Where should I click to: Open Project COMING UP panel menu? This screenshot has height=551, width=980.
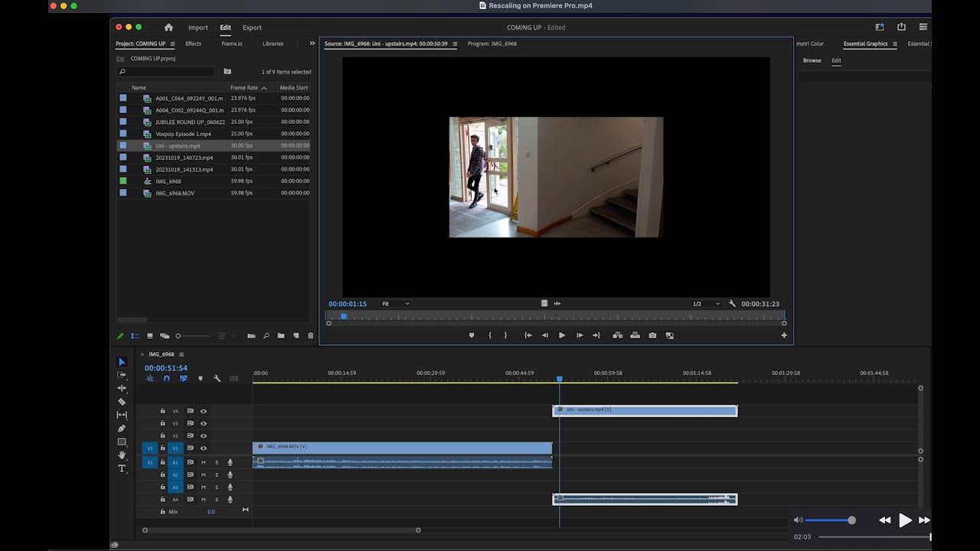pyautogui.click(x=172, y=44)
